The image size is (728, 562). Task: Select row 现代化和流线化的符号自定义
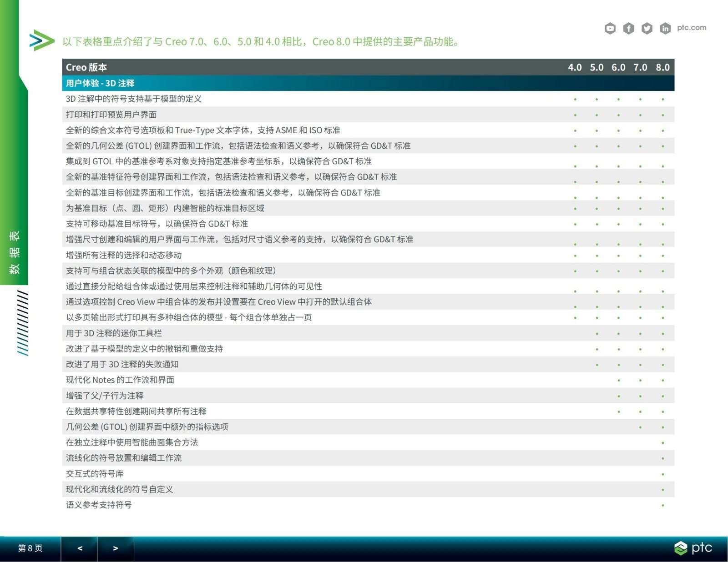[x=368, y=489]
